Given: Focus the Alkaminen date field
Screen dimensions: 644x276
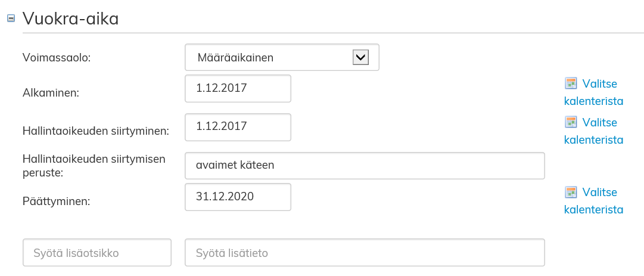Looking at the screenshot, I should click(238, 88).
